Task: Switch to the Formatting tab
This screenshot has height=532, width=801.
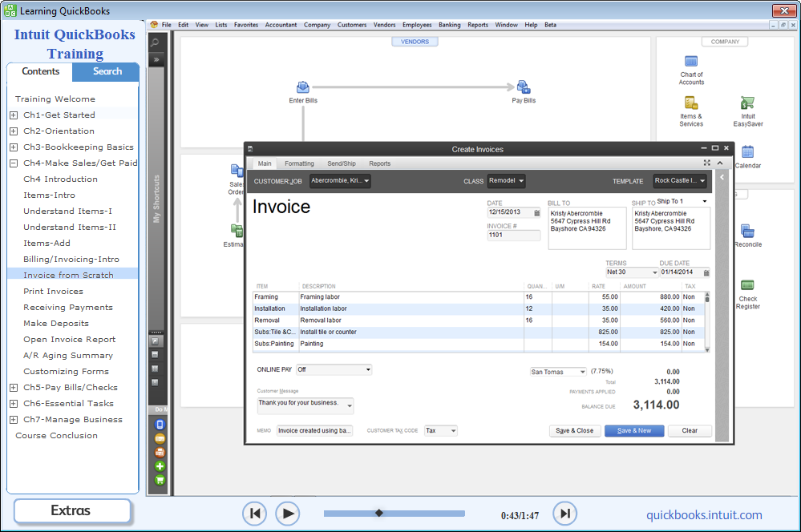Action: click(299, 163)
